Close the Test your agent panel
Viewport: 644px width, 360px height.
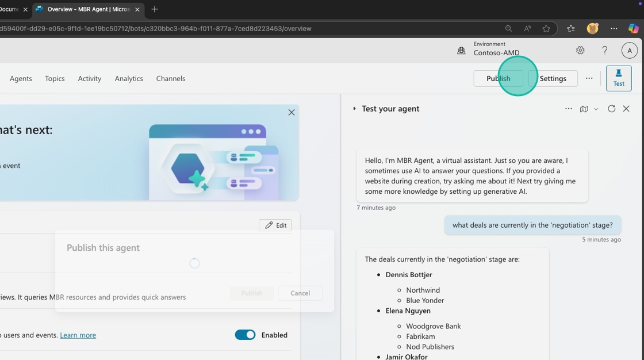point(626,109)
